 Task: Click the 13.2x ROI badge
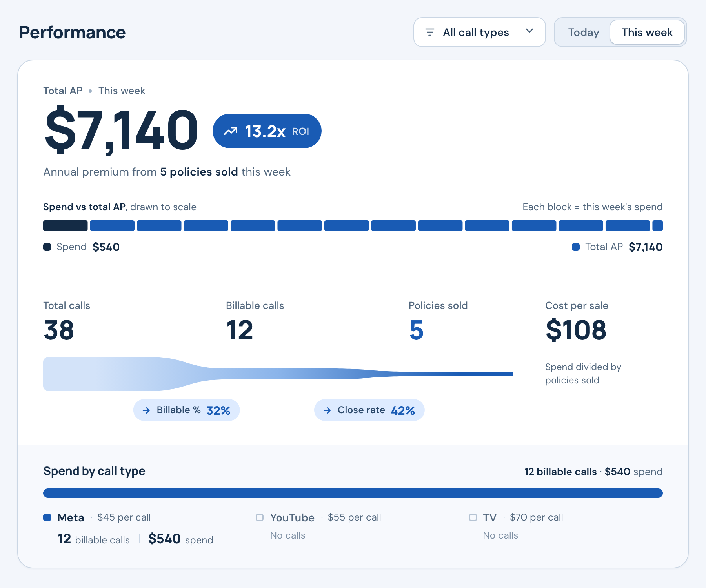(267, 131)
